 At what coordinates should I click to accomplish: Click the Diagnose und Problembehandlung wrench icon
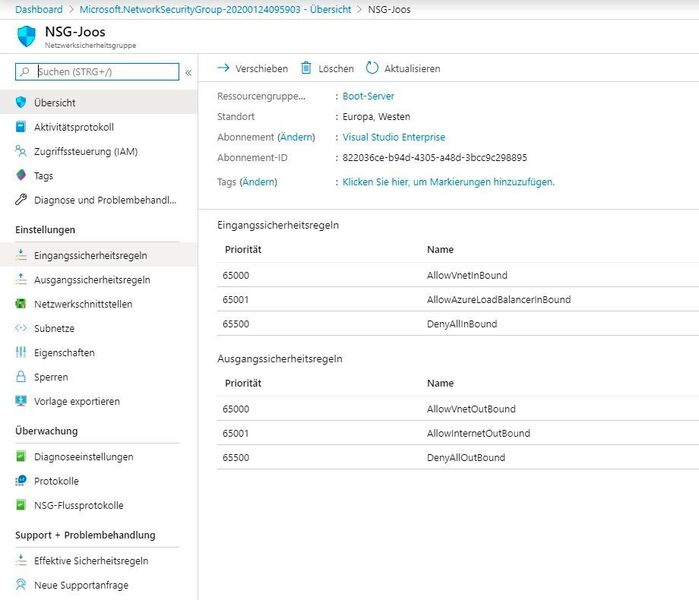click(x=22, y=200)
